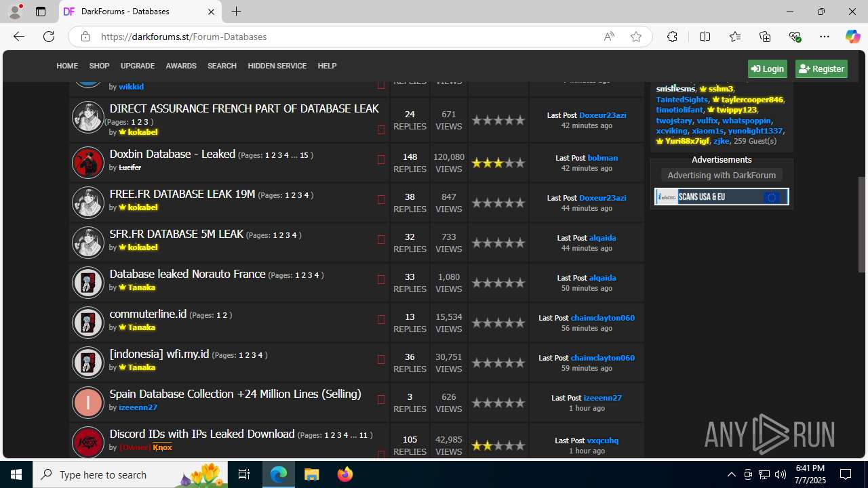The height and width of the screenshot is (488, 868).
Task: Open Tab actions menu icon
Action: pyautogui.click(x=41, y=12)
